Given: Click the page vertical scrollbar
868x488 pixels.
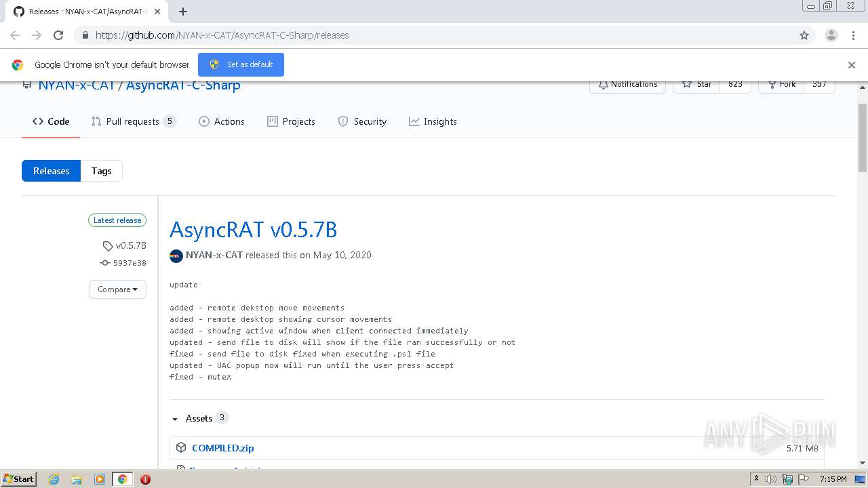Looking at the screenshot, I should click(863, 138).
